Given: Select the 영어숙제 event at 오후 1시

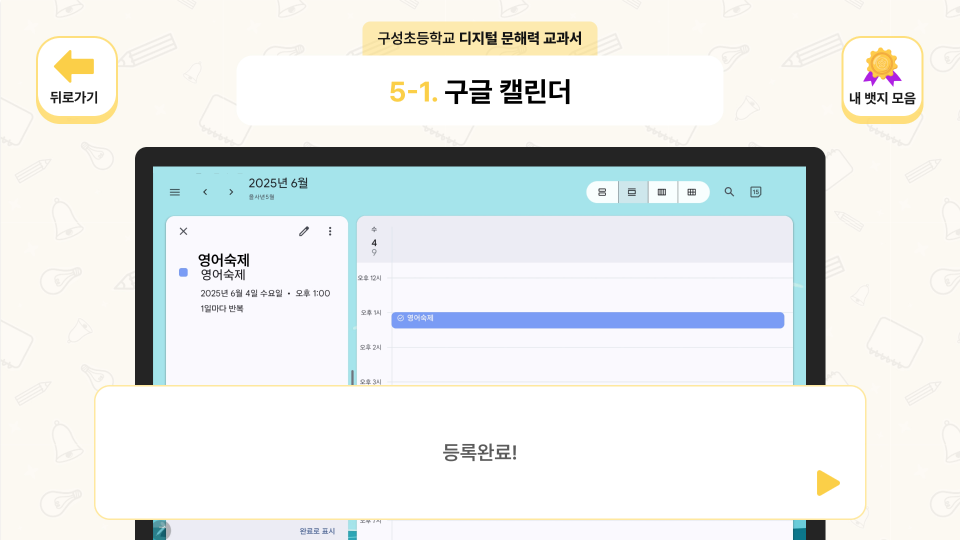Looking at the screenshot, I should tap(587, 319).
